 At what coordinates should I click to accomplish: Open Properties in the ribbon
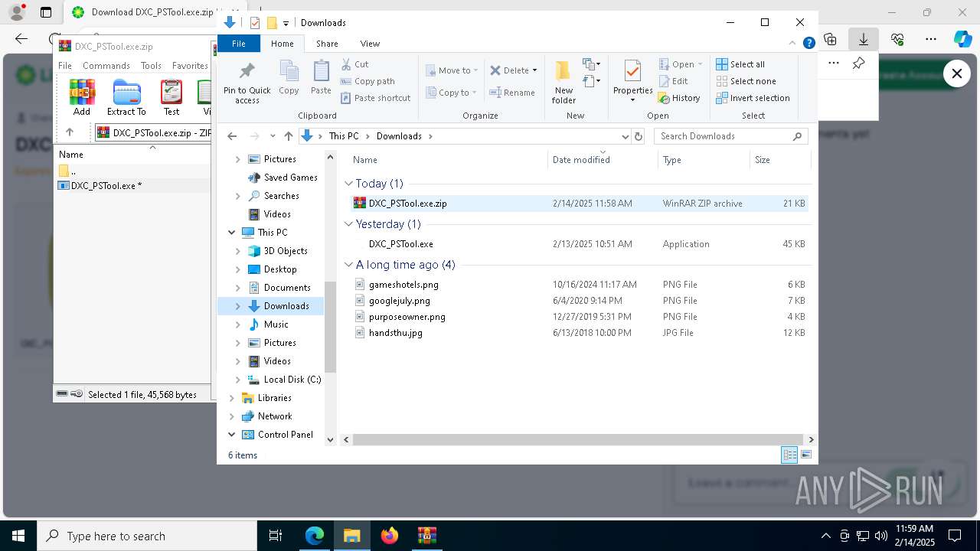pyautogui.click(x=632, y=82)
